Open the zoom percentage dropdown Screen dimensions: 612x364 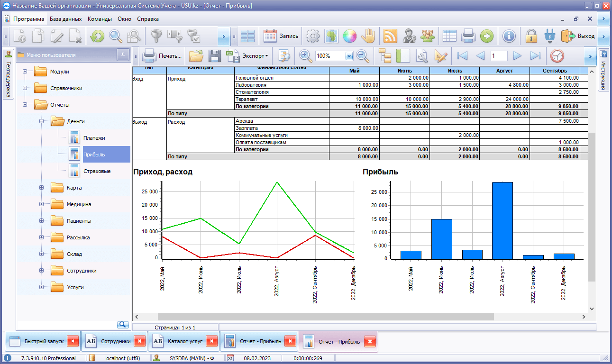click(x=349, y=56)
